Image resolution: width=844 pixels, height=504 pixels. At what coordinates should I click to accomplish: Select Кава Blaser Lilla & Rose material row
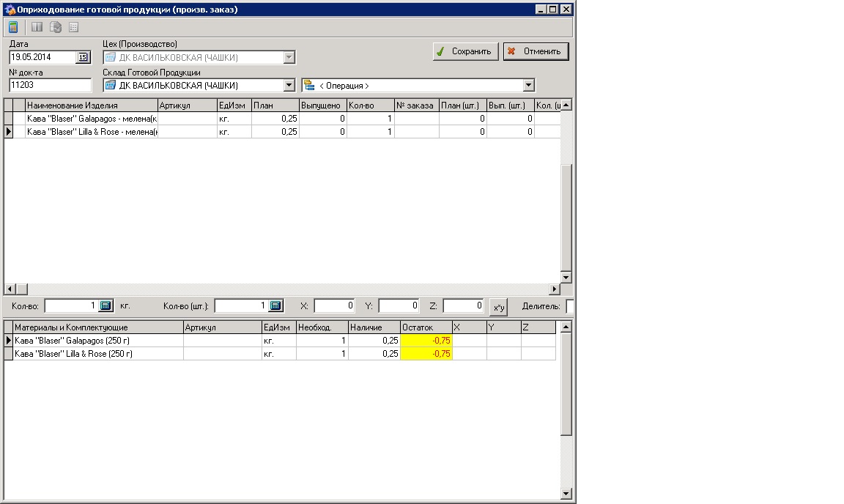pyautogui.click(x=97, y=354)
